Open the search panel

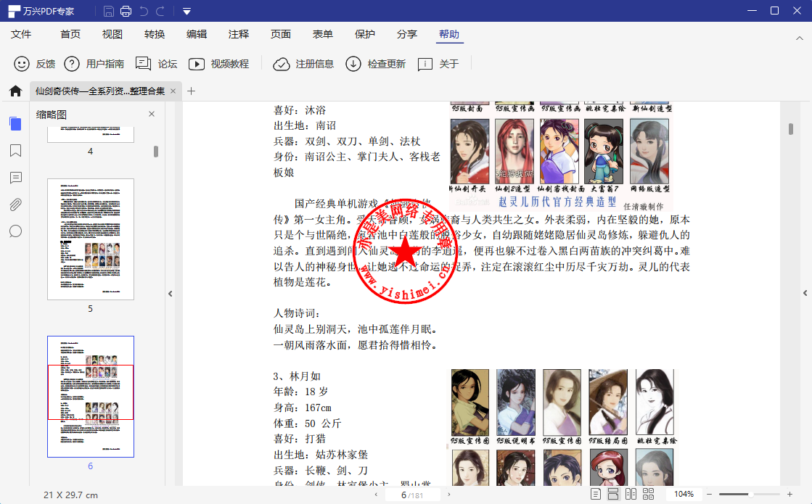coord(15,231)
